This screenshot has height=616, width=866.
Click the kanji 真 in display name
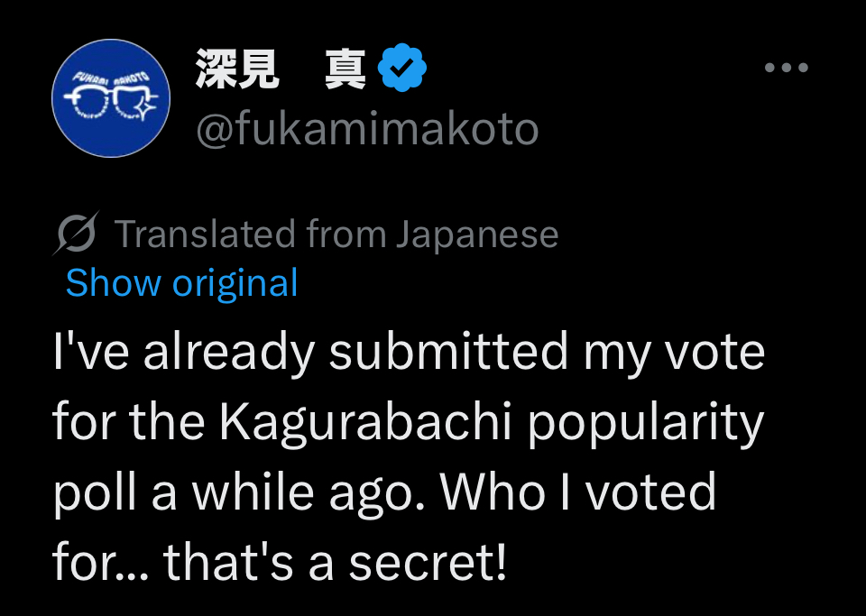345,69
